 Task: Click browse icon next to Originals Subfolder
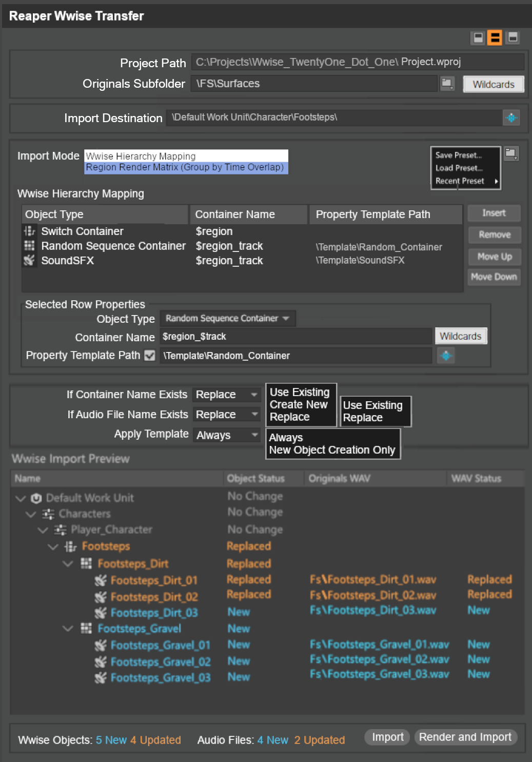click(447, 83)
